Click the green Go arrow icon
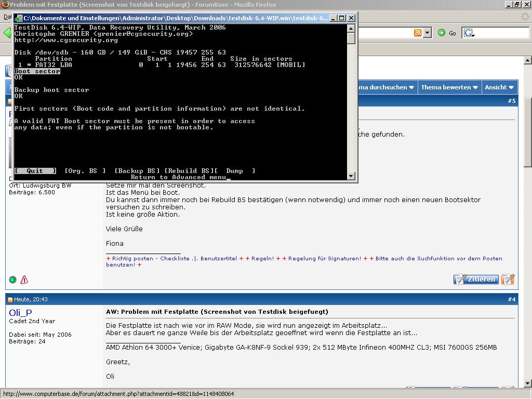Screen dimensions: 532x399 coord(442,33)
